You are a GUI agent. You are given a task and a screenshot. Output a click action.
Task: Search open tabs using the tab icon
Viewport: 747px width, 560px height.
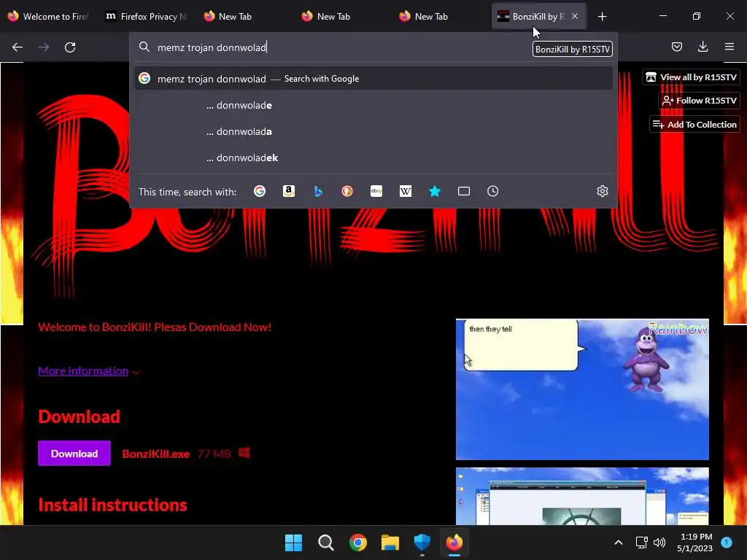[464, 192]
